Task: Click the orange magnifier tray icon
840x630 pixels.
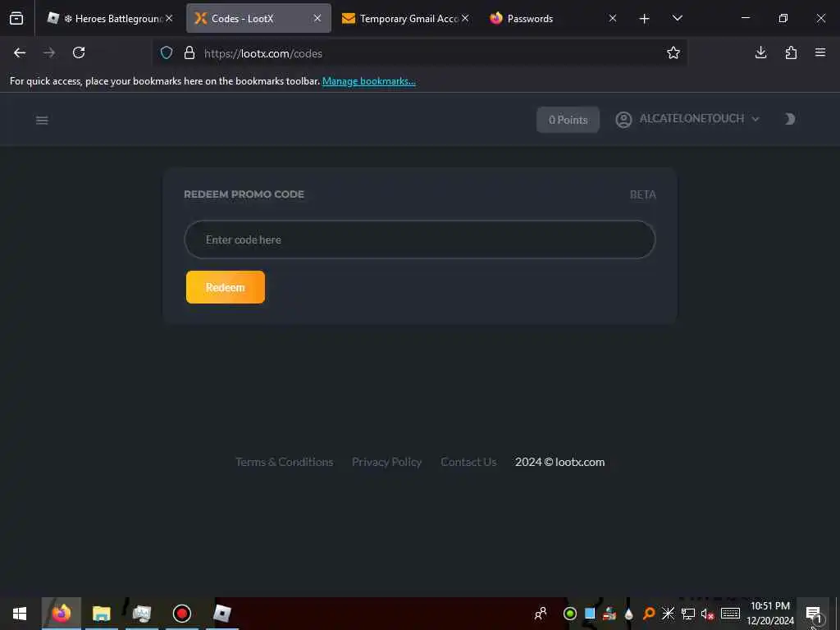Action: tap(649, 614)
